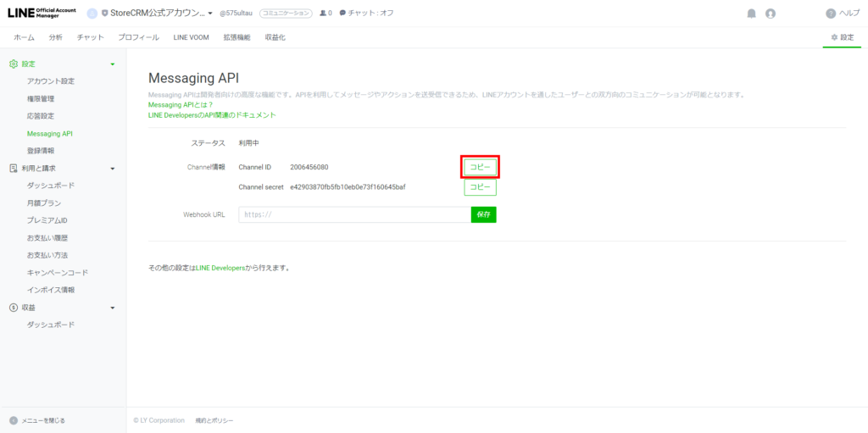This screenshot has height=433, width=868.
Task: Select 権限管理 in the sidebar
Action: [x=41, y=99]
